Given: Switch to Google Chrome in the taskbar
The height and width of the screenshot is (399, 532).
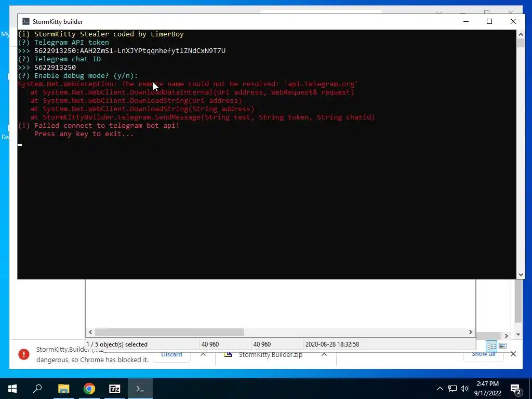Looking at the screenshot, I should (89, 389).
